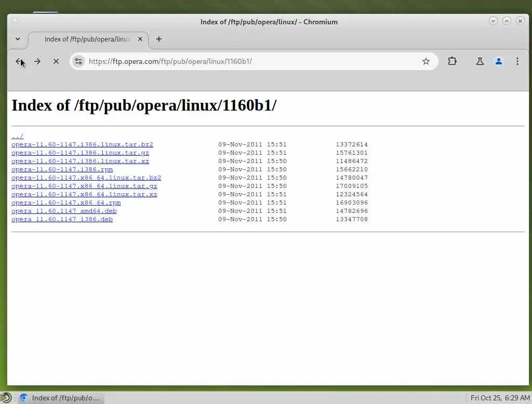Close the Index of /ftp/pub/opera/linux tab
The width and height of the screenshot is (532, 404).
coord(140,39)
